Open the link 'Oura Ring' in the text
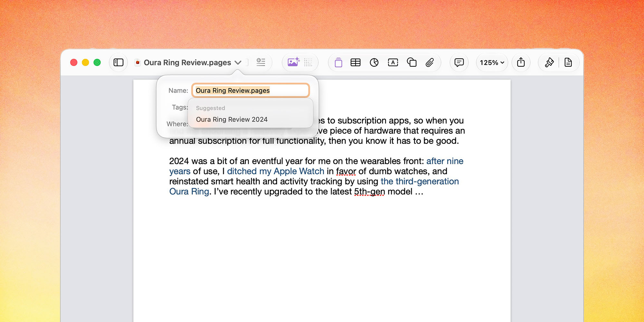 [x=189, y=192]
